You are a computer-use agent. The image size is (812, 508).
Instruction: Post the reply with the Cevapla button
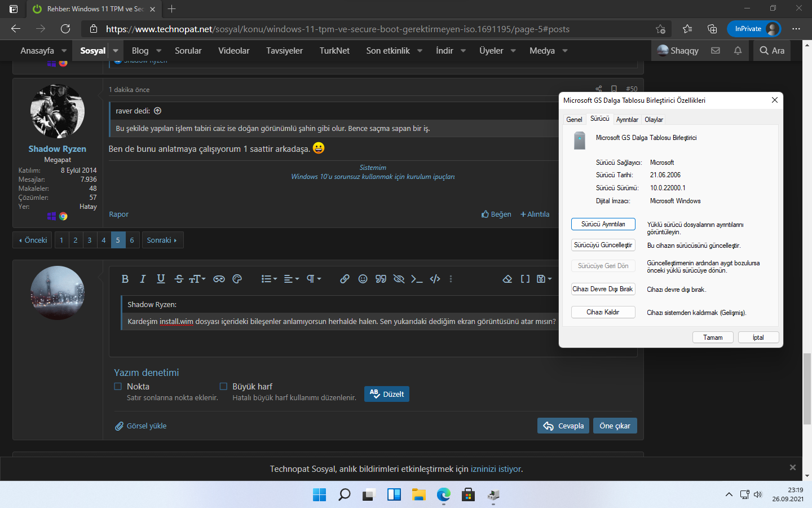[x=563, y=426]
